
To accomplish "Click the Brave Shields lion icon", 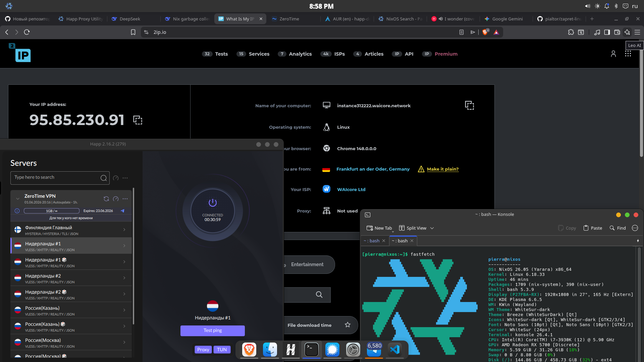I will (485, 32).
